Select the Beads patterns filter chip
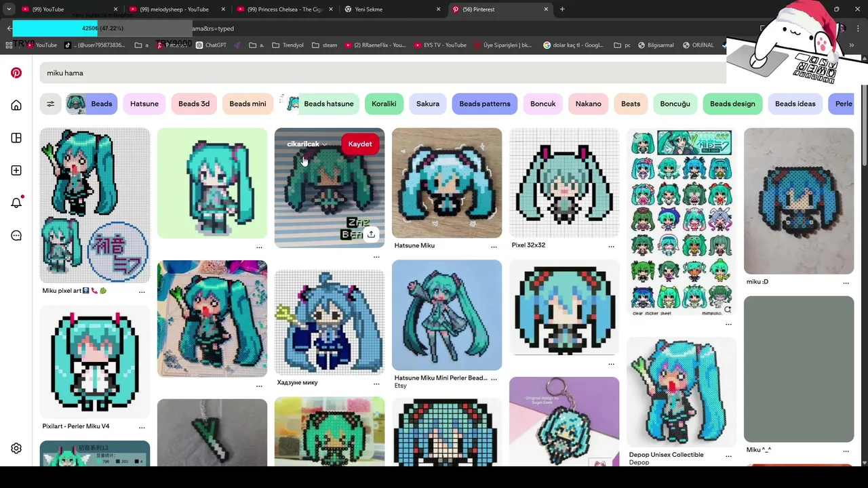This screenshot has height=488, width=868. tap(485, 104)
